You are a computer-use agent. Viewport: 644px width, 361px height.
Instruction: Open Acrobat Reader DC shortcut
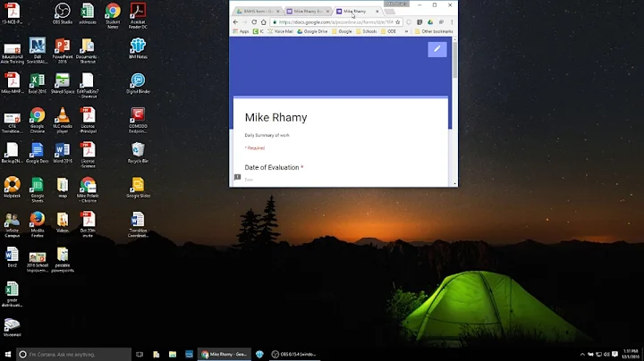tap(138, 15)
